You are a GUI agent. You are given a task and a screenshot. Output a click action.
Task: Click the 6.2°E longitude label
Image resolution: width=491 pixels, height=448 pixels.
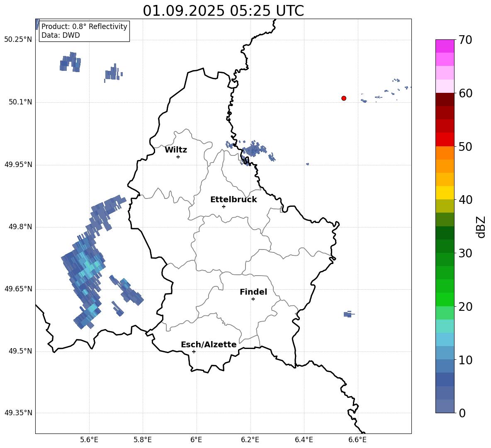250,440
